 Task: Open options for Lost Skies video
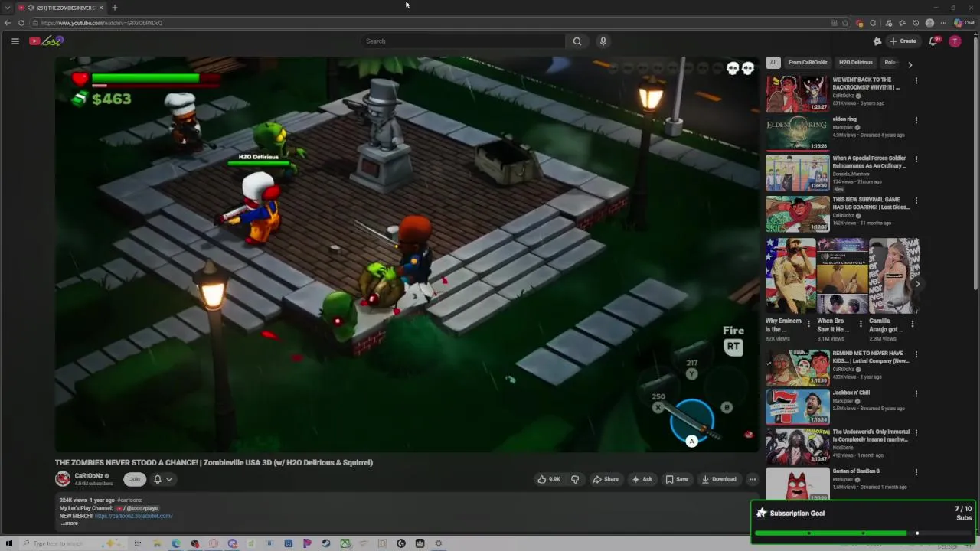click(916, 201)
